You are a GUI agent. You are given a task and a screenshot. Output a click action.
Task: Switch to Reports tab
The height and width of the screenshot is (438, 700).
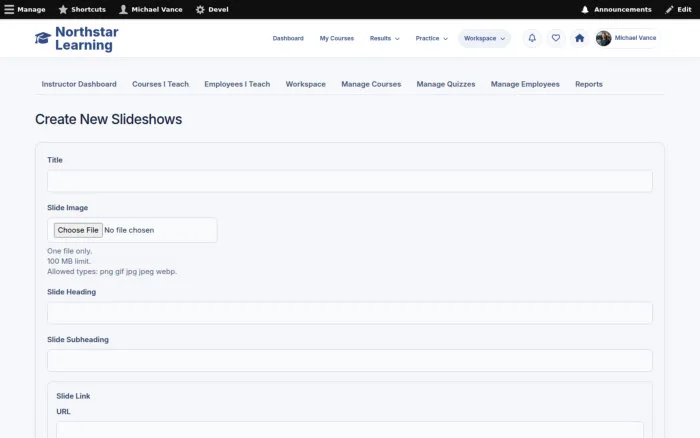(x=588, y=84)
